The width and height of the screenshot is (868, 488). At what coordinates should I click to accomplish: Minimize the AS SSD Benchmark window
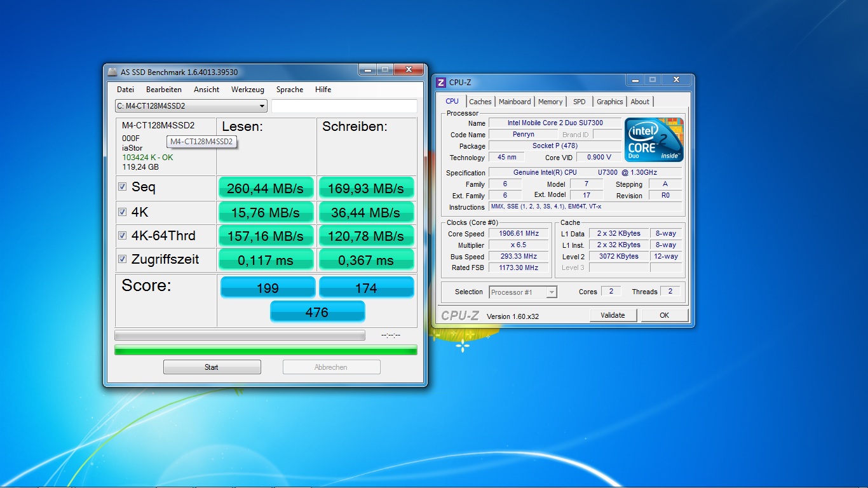[x=367, y=69]
